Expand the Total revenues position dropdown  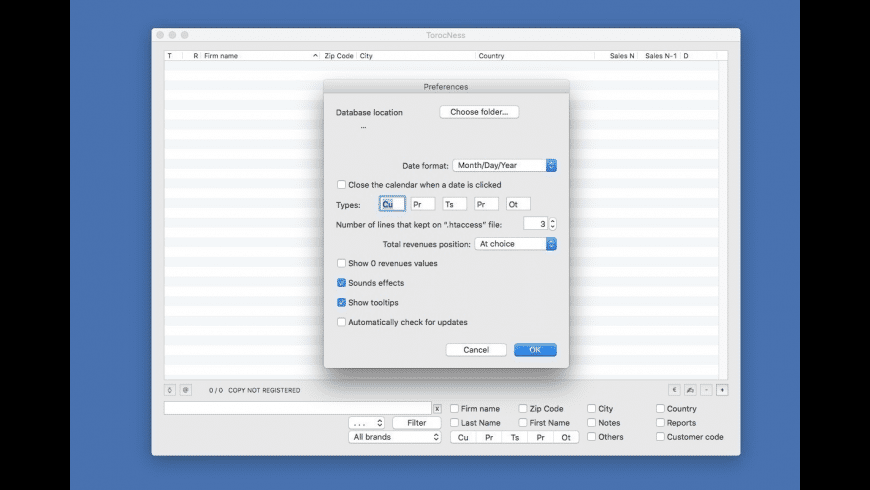(516, 243)
